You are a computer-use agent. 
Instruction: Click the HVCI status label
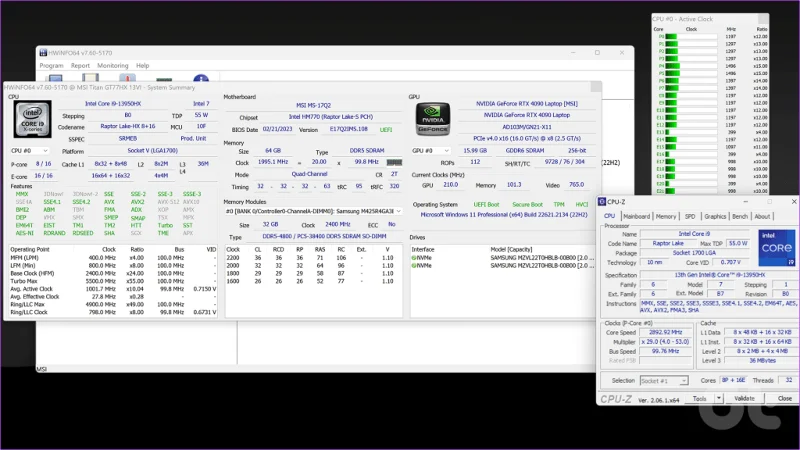pos(582,205)
